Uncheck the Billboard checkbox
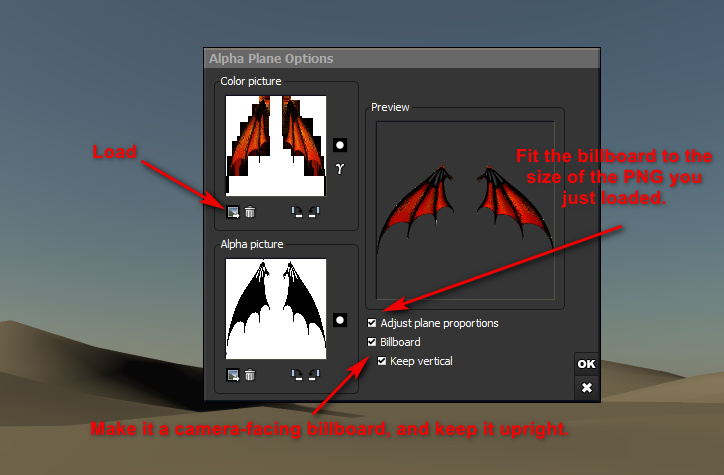Image resolution: width=724 pixels, height=475 pixels. click(373, 342)
